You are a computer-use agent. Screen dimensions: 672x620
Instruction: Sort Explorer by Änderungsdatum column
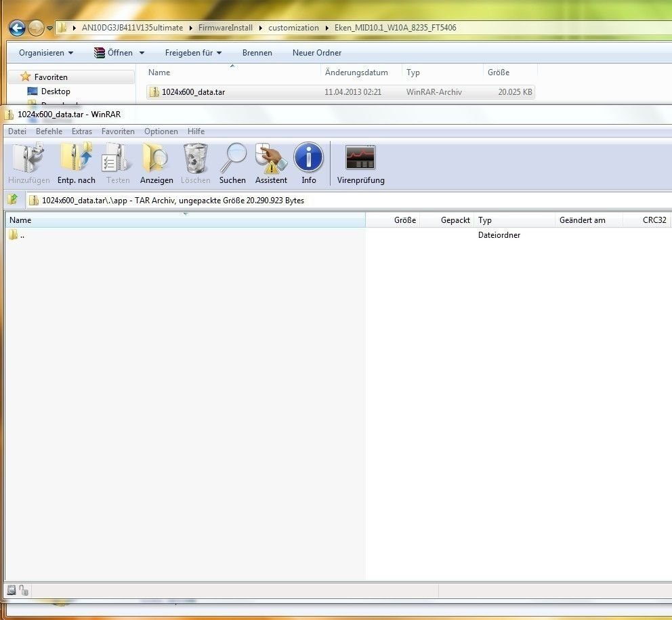[x=360, y=73]
